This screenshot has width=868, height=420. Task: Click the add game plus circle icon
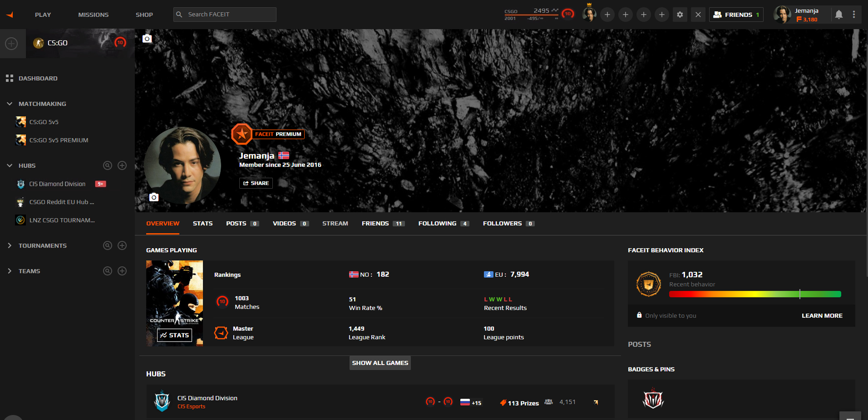pos(11,44)
